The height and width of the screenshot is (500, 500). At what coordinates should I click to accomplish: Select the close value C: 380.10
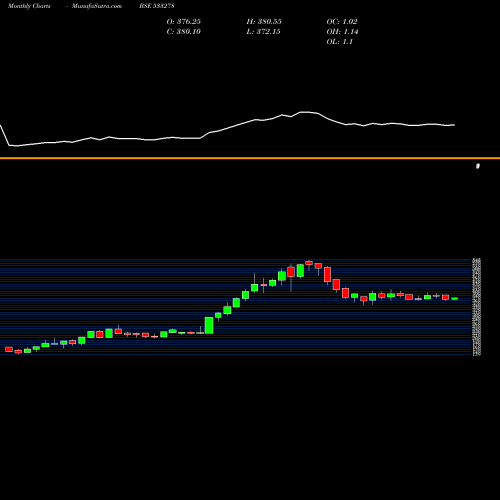coord(184,32)
